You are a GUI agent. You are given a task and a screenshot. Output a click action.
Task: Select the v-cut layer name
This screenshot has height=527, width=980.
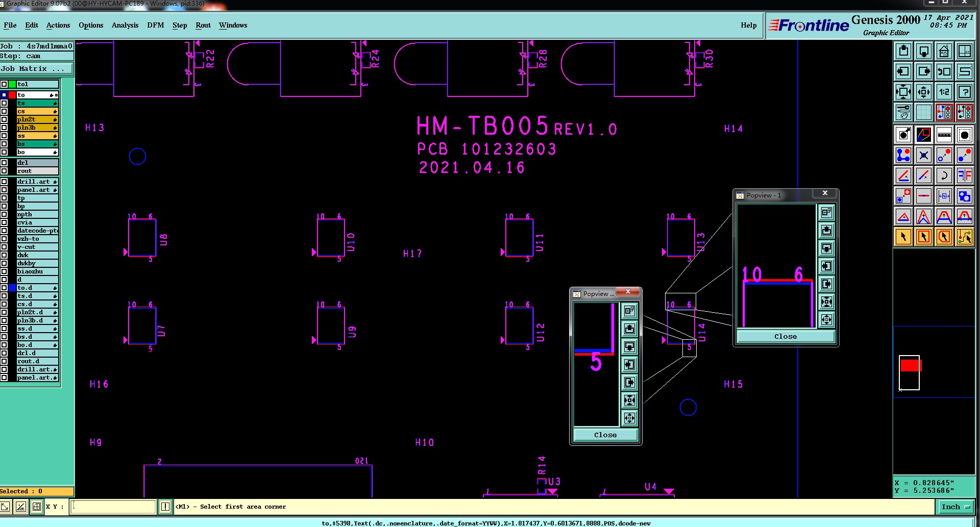(x=37, y=247)
